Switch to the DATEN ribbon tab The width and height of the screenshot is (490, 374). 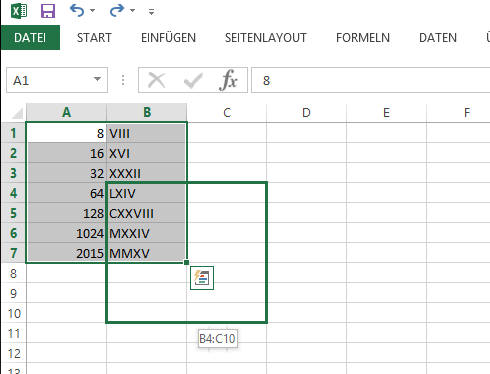(x=438, y=38)
